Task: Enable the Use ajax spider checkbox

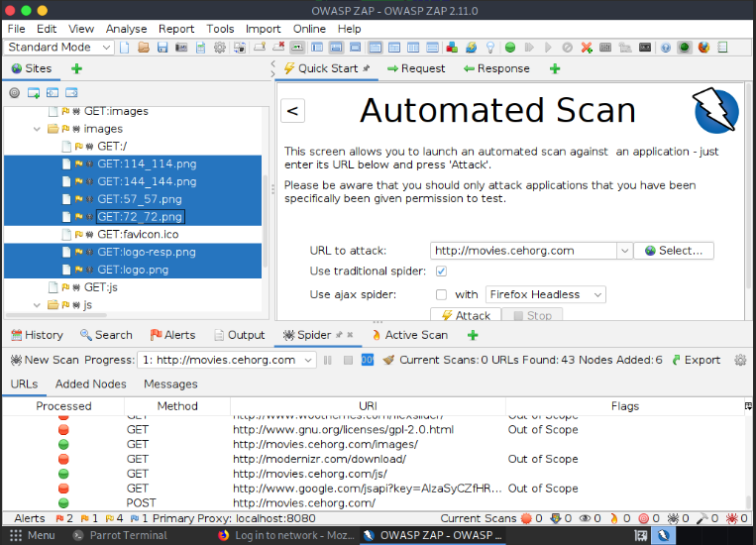Action: pyautogui.click(x=442, y=294)
